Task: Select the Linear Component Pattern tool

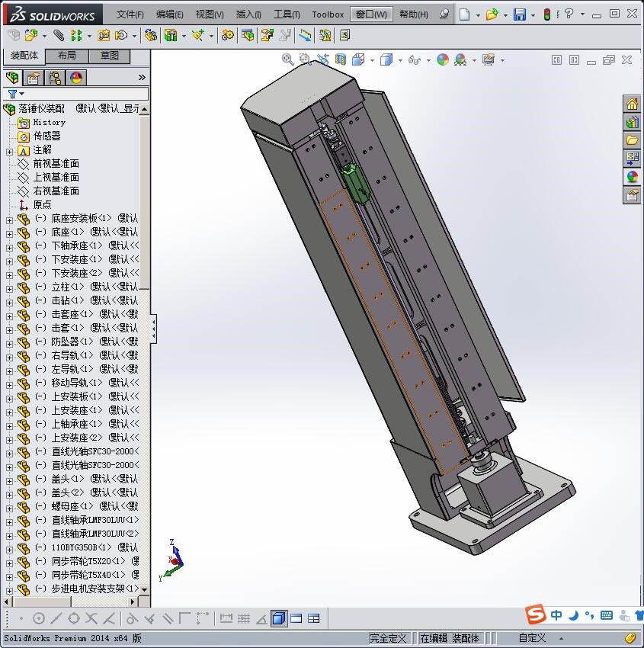Action: pyautogui.click(x=76, y=36)
